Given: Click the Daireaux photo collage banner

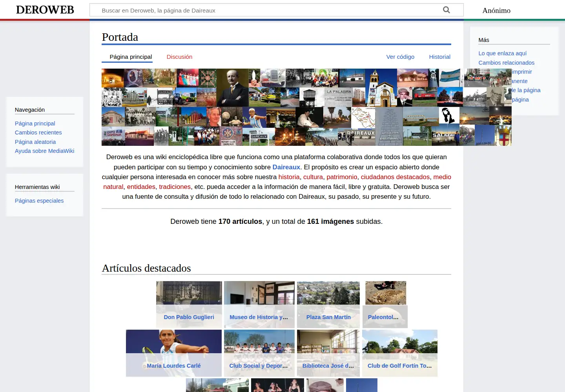Looking at the screenshot, I should 306,107.
